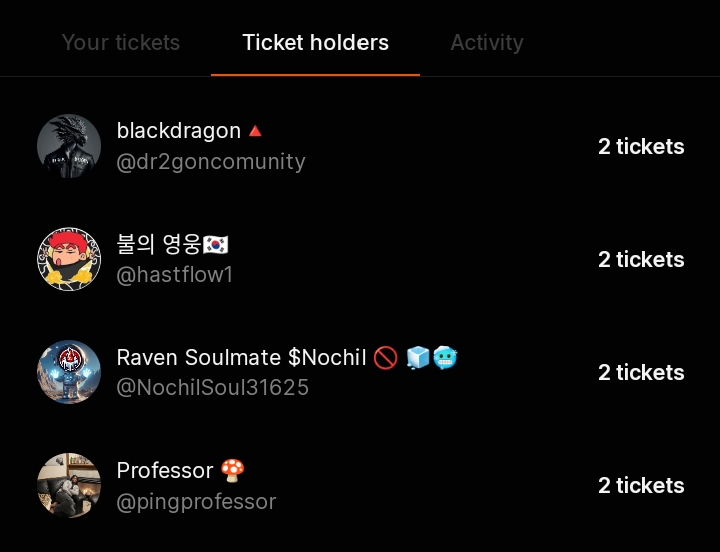
Task: Click the Professor display name
Action: (x=165, y=470)
